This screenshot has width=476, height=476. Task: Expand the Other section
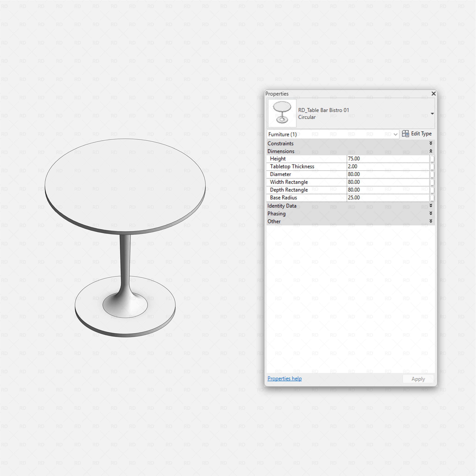tap(431, 221)
